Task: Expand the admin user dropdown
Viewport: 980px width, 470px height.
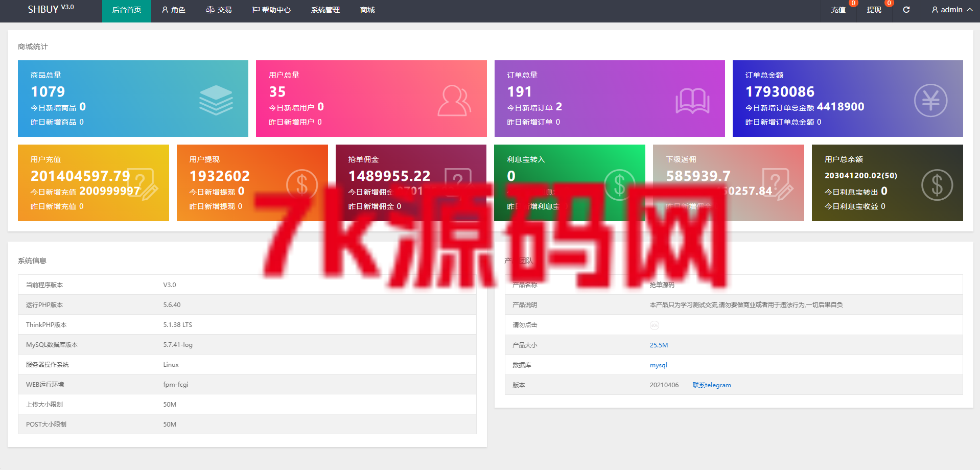Action: 952,10
